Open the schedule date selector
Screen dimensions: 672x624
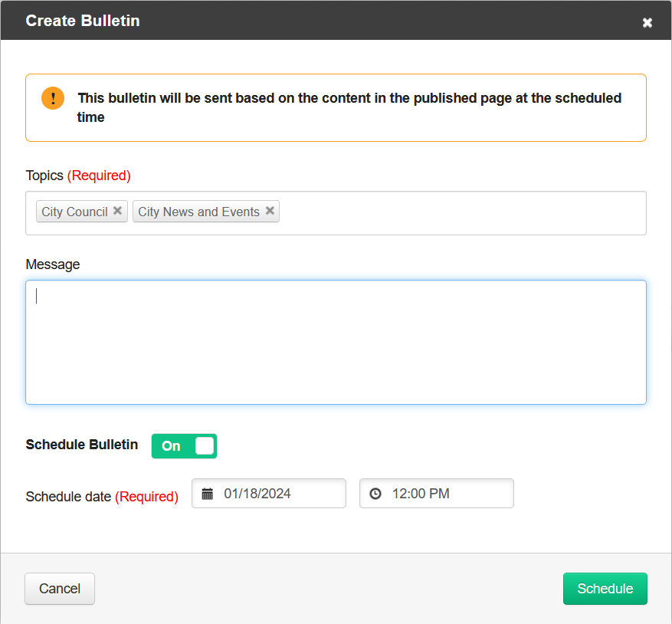click(x=268, y=493)
